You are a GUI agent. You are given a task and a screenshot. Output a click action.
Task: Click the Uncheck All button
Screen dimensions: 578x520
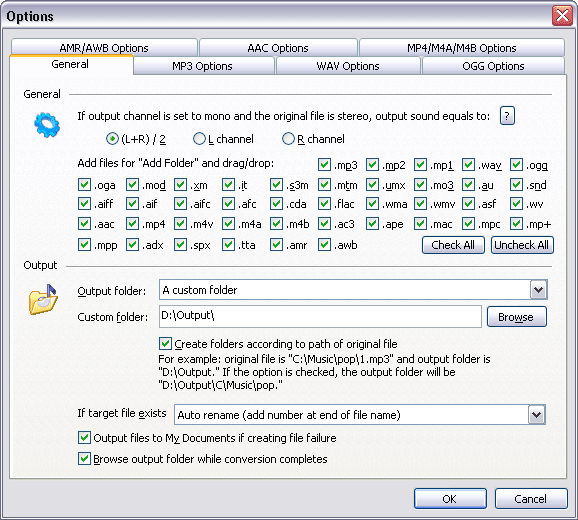point(522,245)
